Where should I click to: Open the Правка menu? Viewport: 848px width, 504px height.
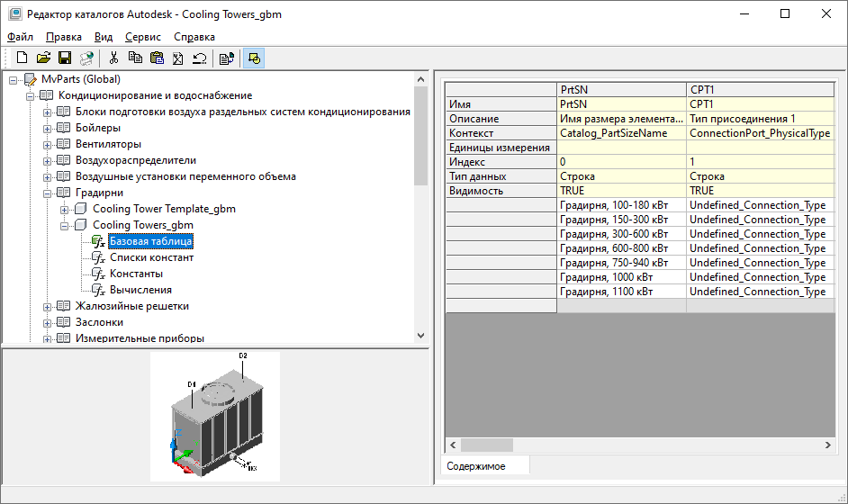click(64, 37)
